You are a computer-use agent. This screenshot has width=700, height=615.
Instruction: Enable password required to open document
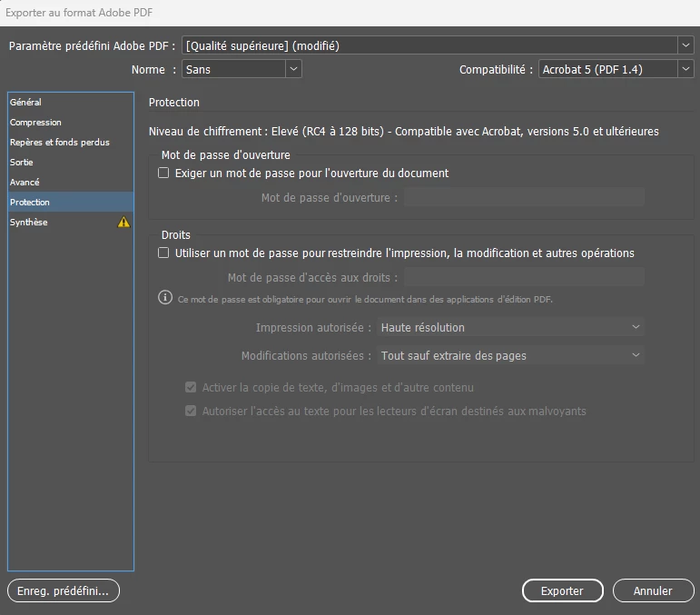[x=163, y=173]
